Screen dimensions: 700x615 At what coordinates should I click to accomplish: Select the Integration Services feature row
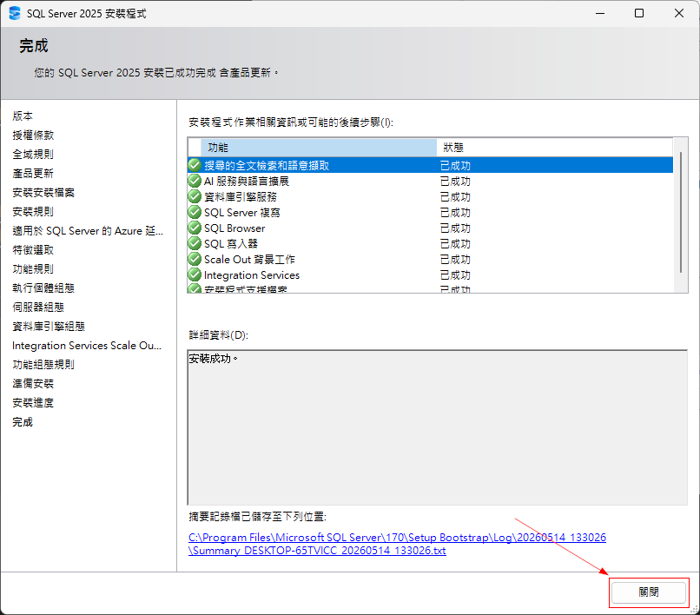coord(431,274)
